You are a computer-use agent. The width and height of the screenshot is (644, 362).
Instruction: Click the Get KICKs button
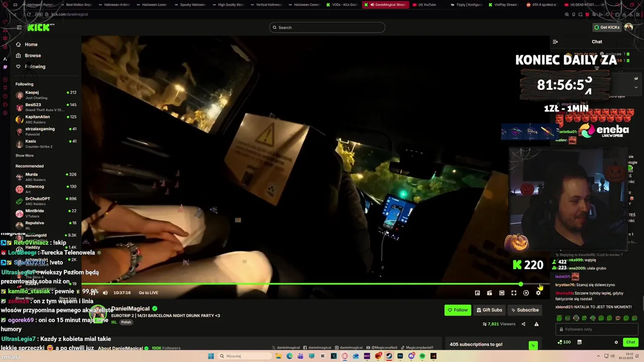click(x=607, y=27)
